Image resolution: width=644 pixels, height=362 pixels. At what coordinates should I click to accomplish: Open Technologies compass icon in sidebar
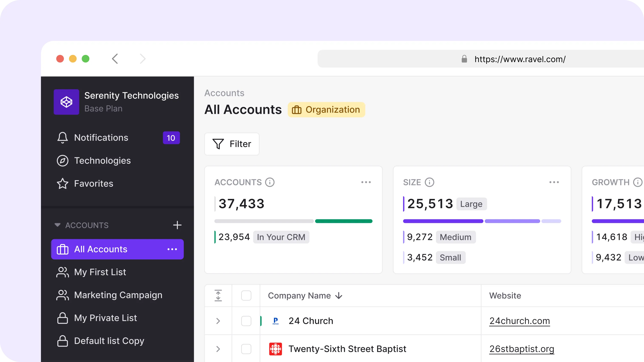point(62,161)
